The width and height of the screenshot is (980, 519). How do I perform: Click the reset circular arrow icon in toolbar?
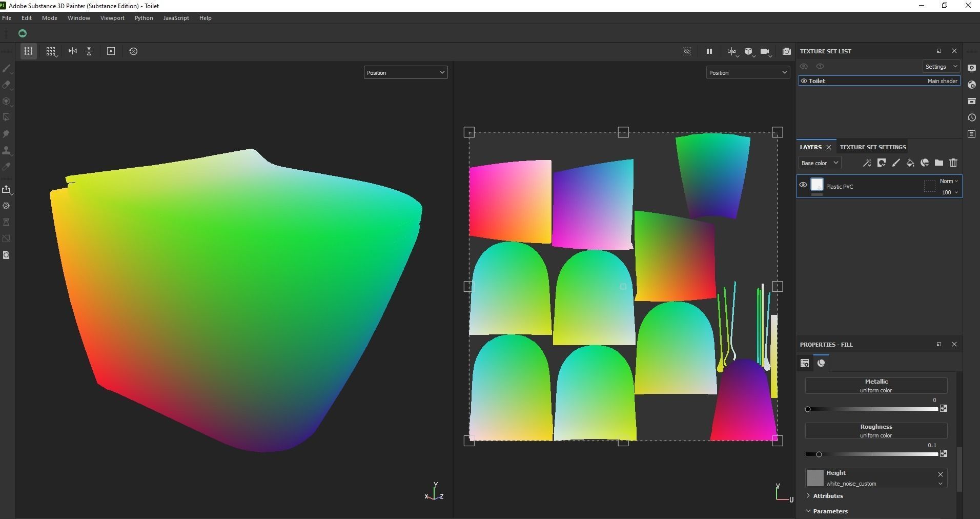click(133, 51)
